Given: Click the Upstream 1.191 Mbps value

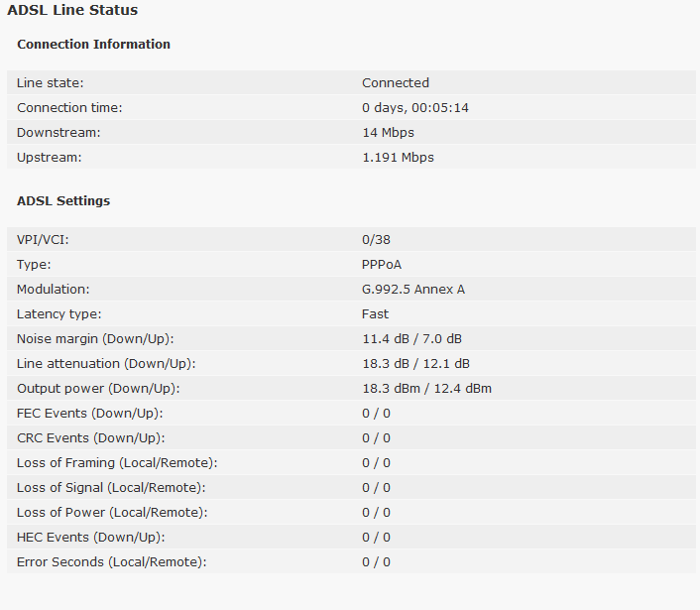Looking at the screenshot, I should 398,158.
